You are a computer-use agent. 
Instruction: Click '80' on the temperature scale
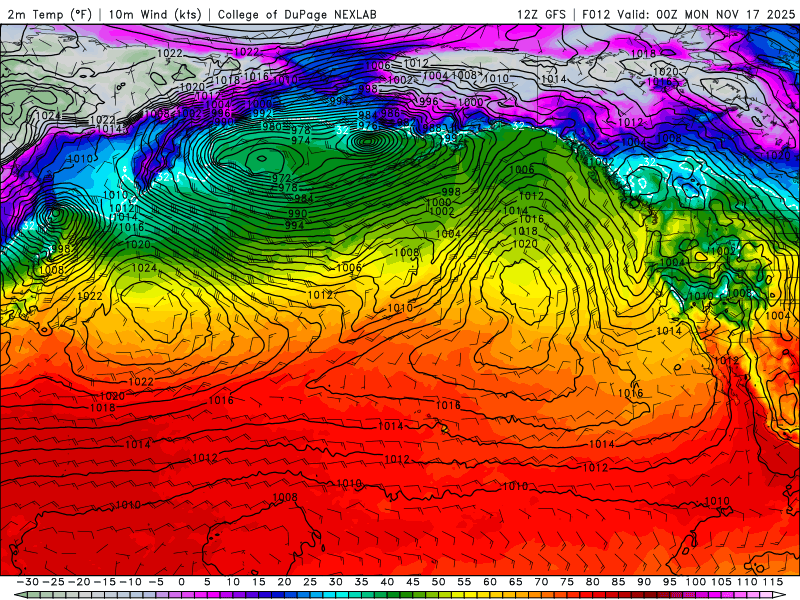(592, 582)
